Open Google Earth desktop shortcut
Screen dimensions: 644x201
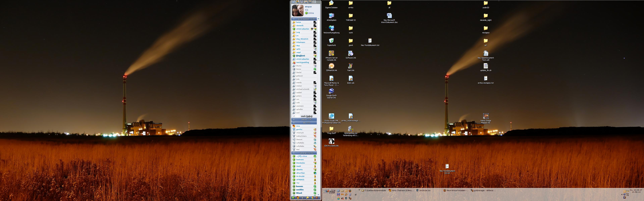(331, 91)
